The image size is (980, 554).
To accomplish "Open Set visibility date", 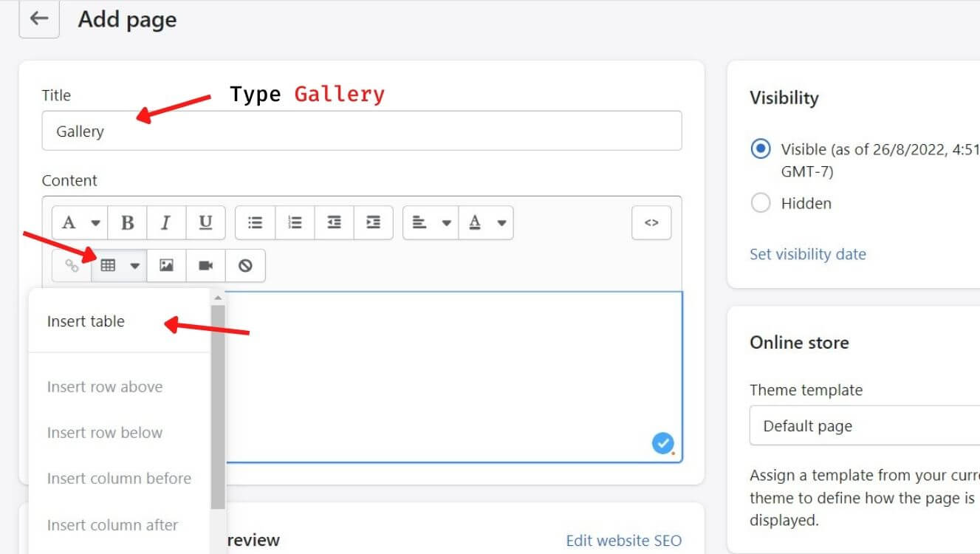I will 807,253.
